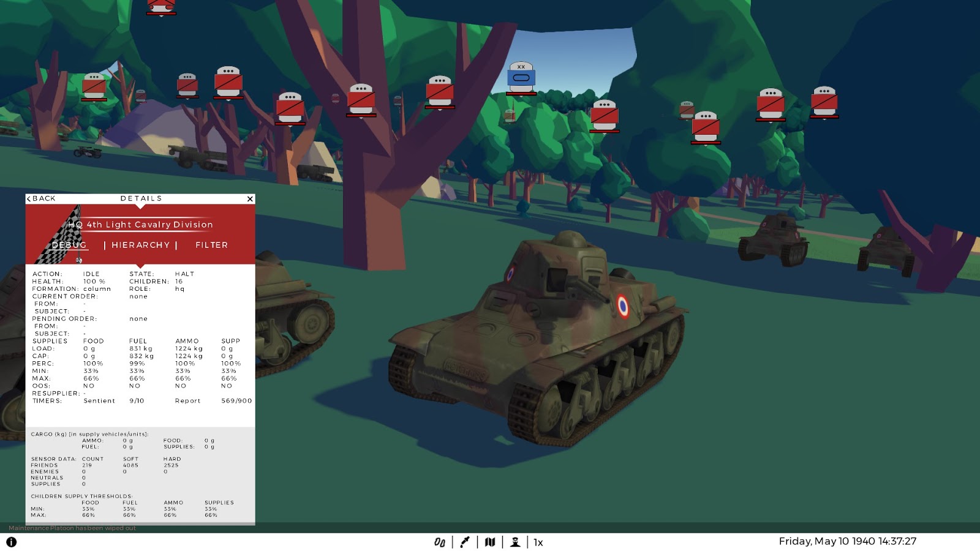Select the DEBUG tab
This screenshot has height=551, width=980.
coord(69,245)
